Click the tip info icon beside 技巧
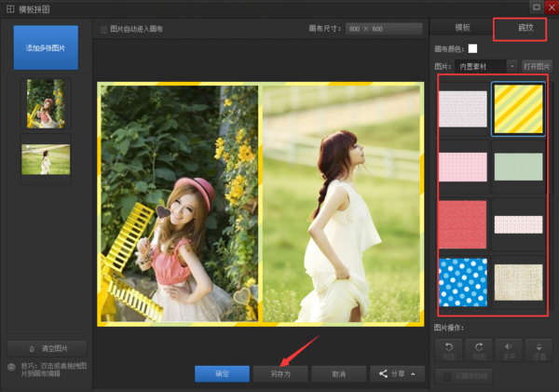 [x=11, y=367]
